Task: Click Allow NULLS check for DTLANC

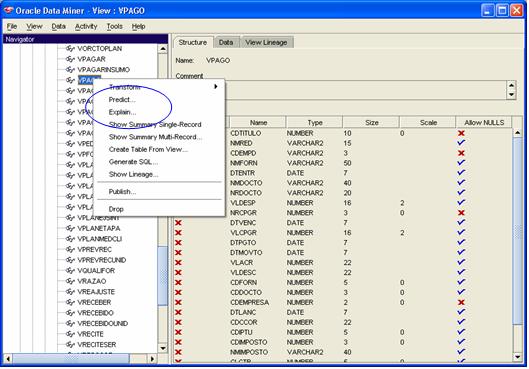Action: pyautogui.click(x=461, y=312)
